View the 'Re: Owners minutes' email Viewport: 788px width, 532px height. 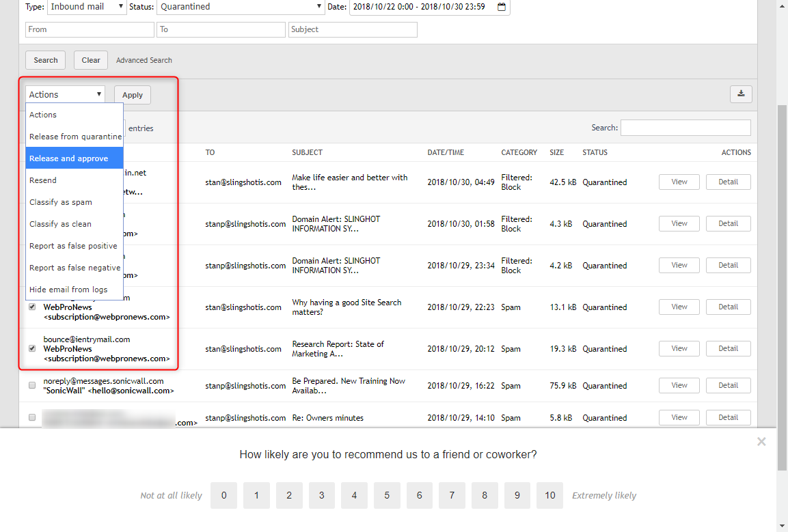[679, 417]
